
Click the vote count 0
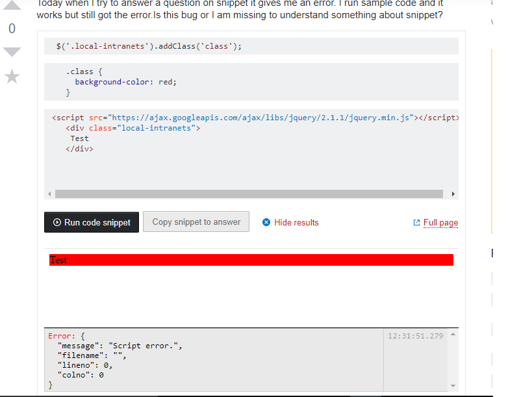tap(12, 29)
